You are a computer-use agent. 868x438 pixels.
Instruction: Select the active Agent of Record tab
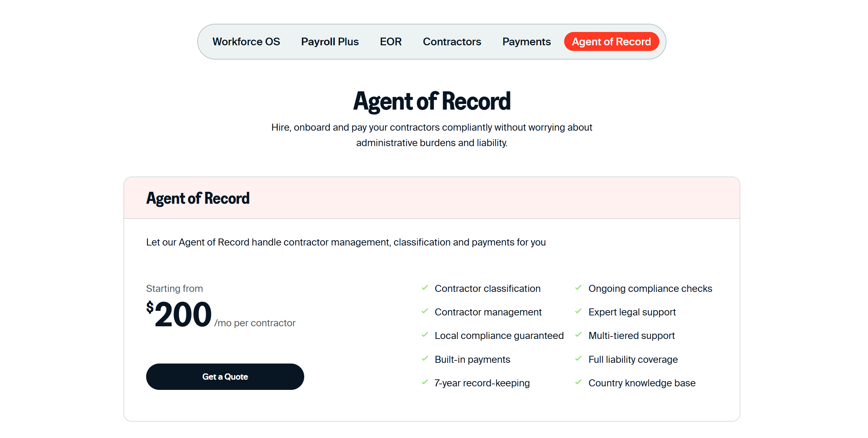point(611,42)
